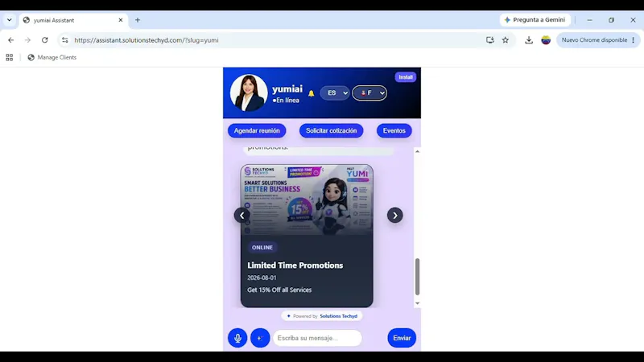Go to previous carousel slide

(x=242, y=216)
